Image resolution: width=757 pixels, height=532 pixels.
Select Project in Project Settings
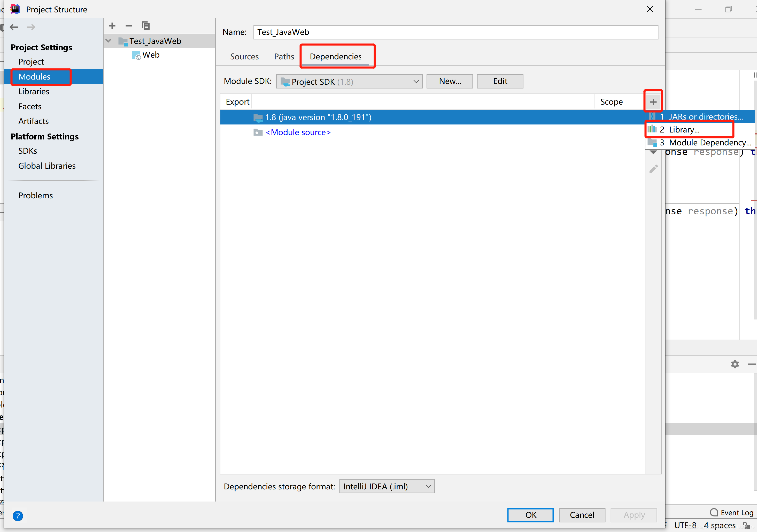pos(31,62)
